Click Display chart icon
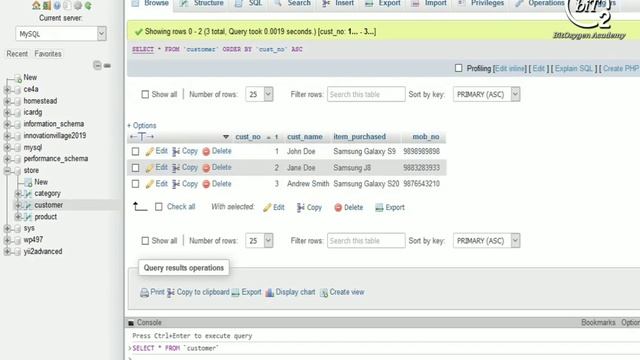 (269, 292)
